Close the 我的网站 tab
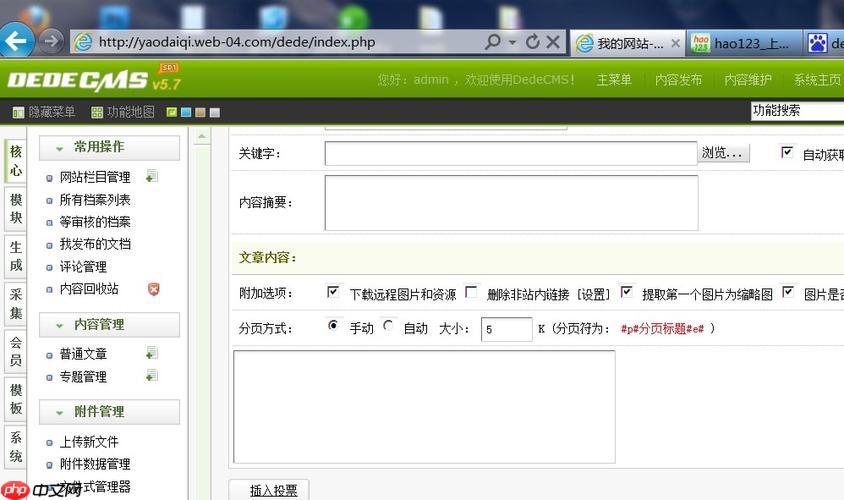Screen dimensions: 844x500 pyautogui.click(x=676, y=43)
